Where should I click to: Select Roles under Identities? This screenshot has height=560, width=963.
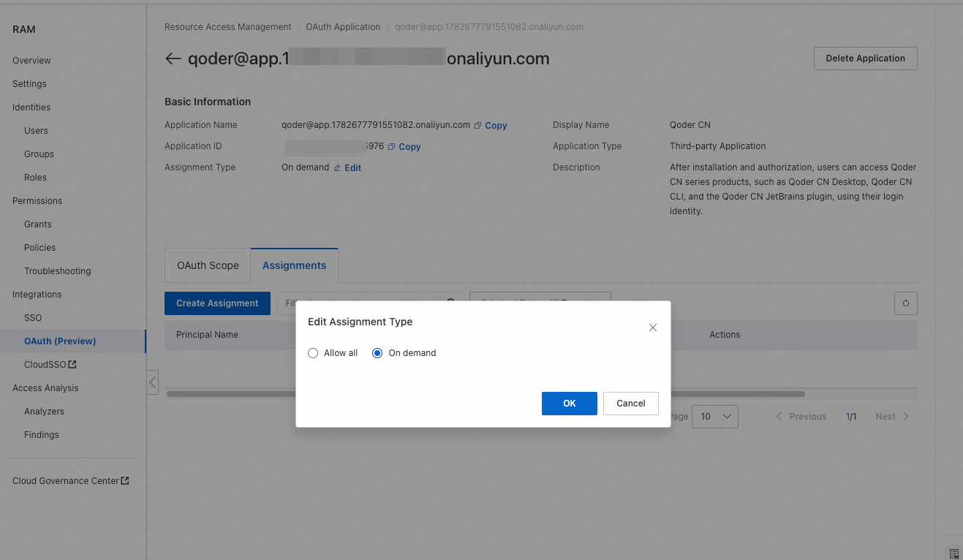pyautogui.click(x=35, y=178)
